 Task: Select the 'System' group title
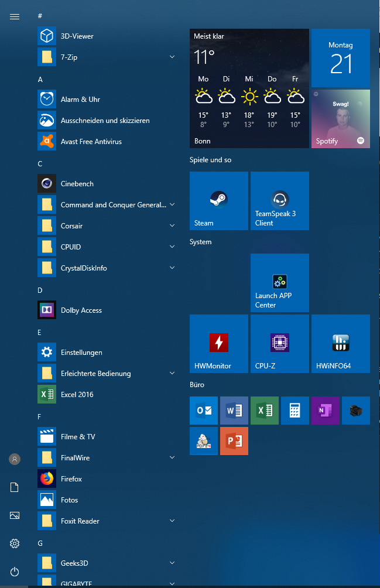click(200, 242)
